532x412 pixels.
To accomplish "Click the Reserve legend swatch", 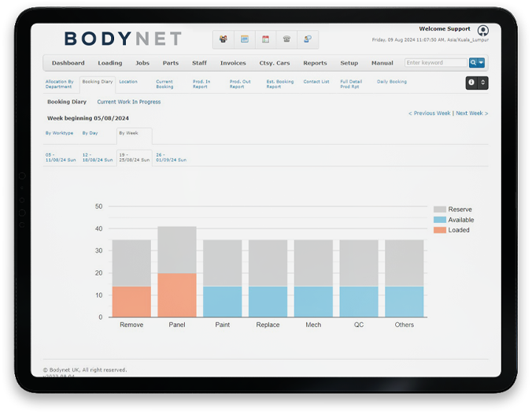I will [440, 210].
